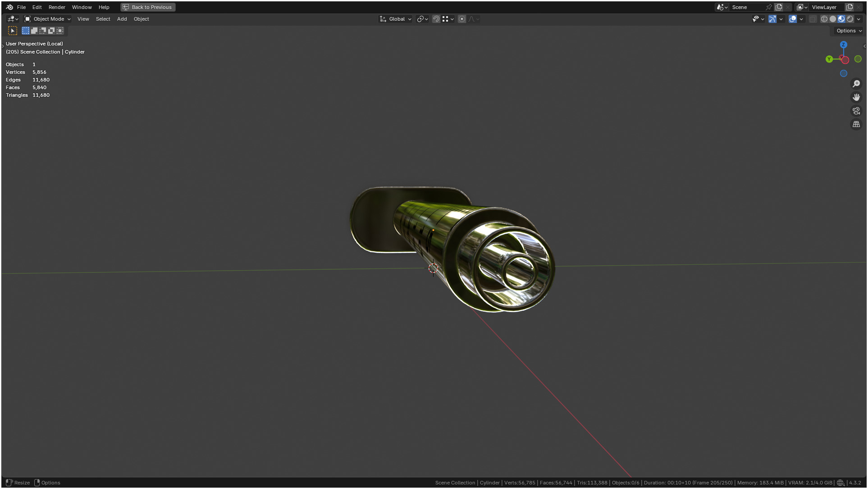This screenshot has width=868, height=489.
Task: Click Back to Previous button
Action: click(x=148, y=7)
